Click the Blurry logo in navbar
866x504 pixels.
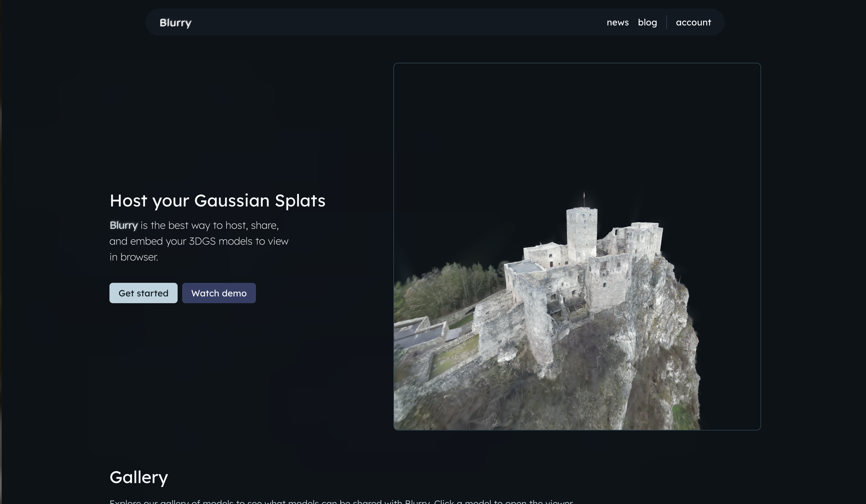175,23
